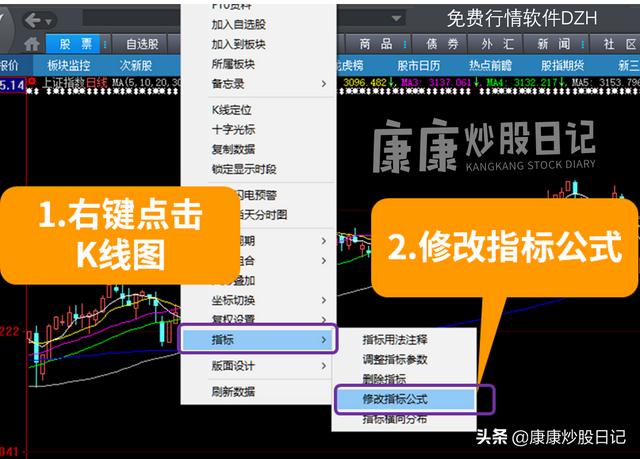Open the top address box dropdown arrow
This screenshot has width=640, height=459.
pyautogui.click(x=396, y=18)
